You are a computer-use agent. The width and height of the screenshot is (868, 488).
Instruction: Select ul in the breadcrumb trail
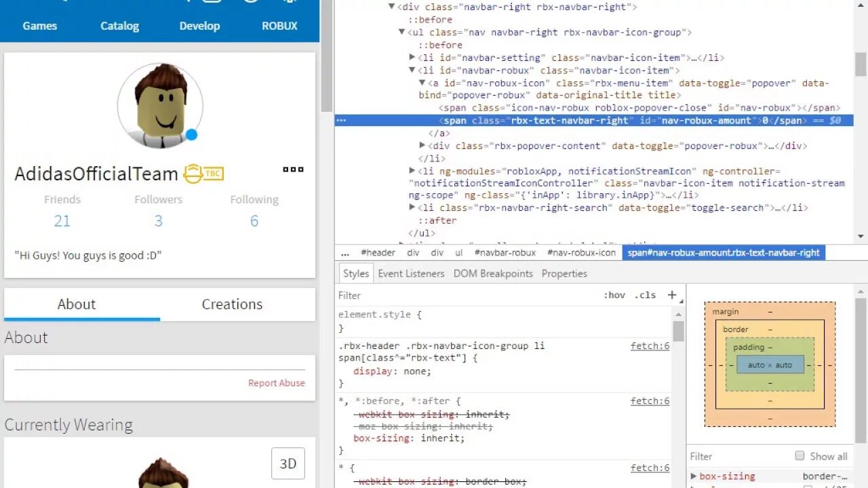pos(459,253)
